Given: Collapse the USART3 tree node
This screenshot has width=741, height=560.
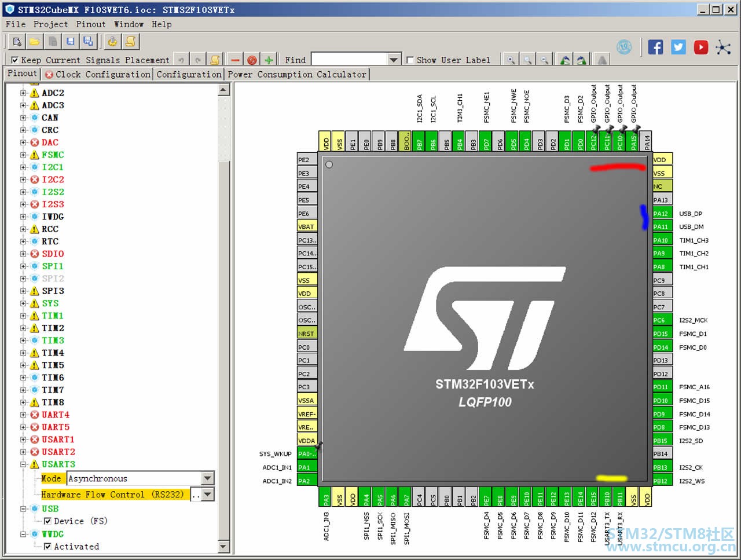Looking at the screenshot, I should pyautogui.click(x=23, y=464).
